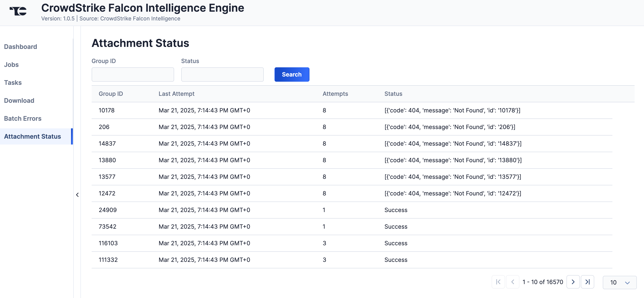
Task: Advance to next page via arrow icon
Action: tap(573, 282)
